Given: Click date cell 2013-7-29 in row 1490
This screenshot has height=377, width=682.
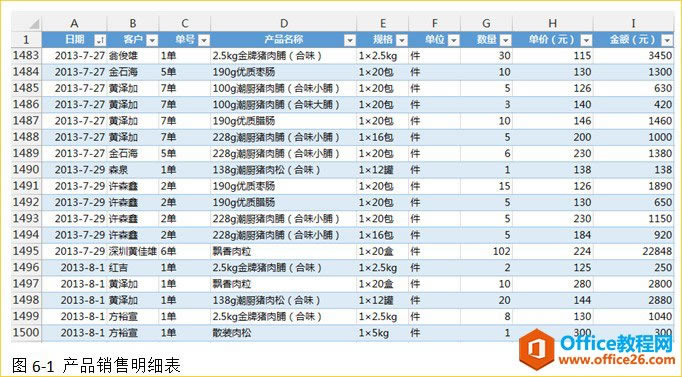Looking at the screenshot, I should click(x=74, y=170).
